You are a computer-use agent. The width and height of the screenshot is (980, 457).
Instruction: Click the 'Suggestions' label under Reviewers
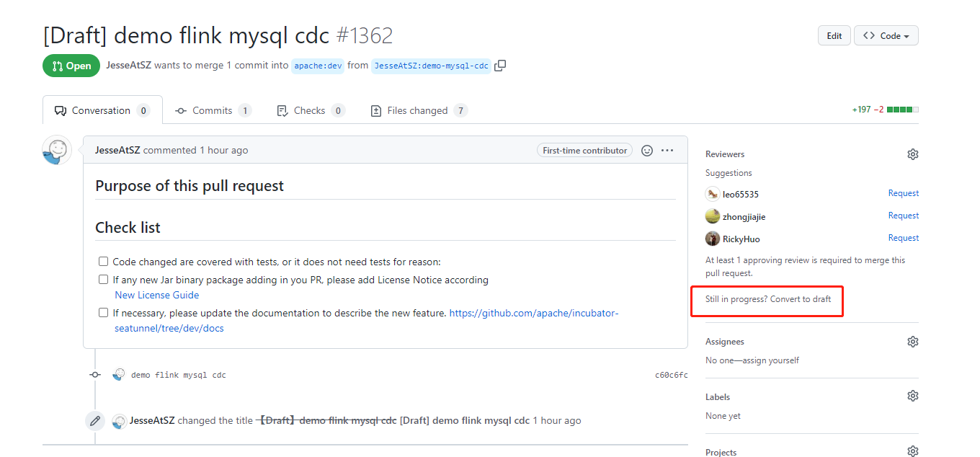tap(729, 173)
